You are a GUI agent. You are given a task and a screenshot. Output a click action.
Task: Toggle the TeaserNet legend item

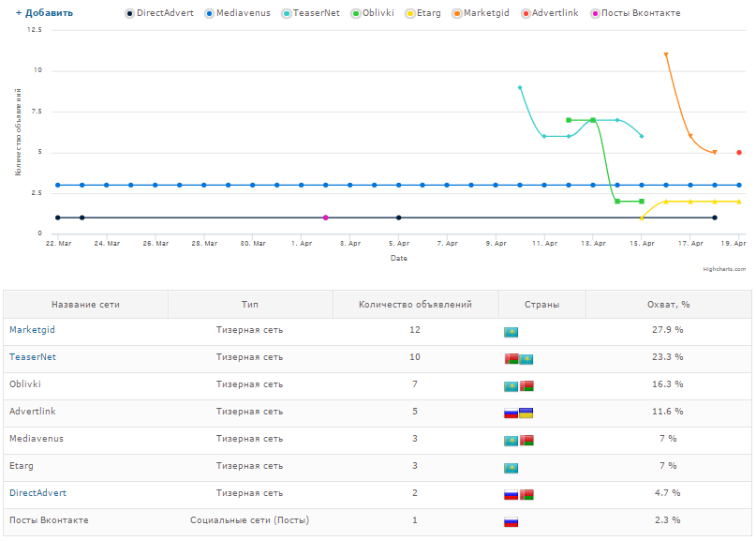pos(311,13)
